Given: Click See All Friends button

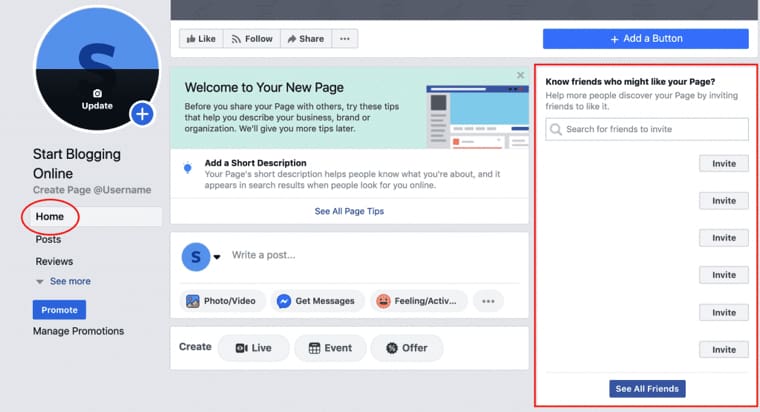Looking at the screenshot, I should (647, 389).
